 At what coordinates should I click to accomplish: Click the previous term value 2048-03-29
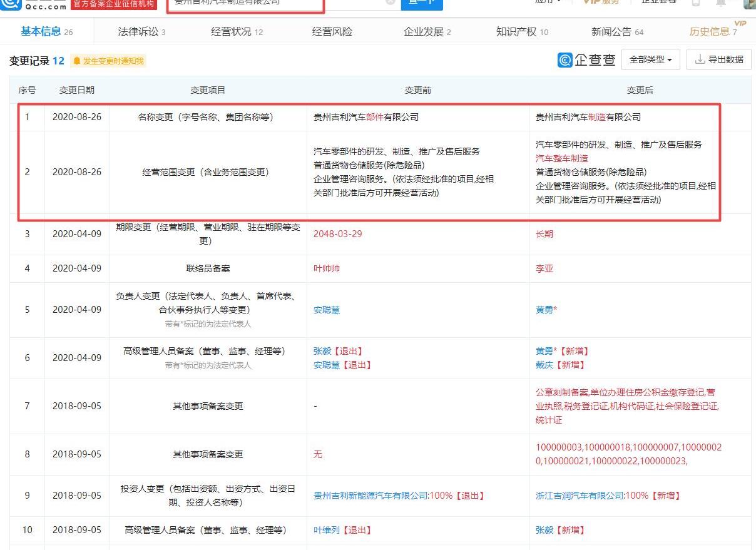click(x=338, y=234)
